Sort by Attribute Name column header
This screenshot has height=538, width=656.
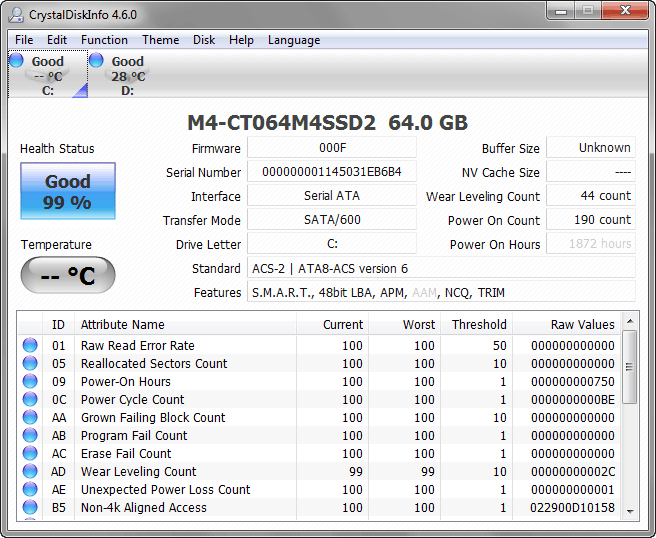coord(185,325)
